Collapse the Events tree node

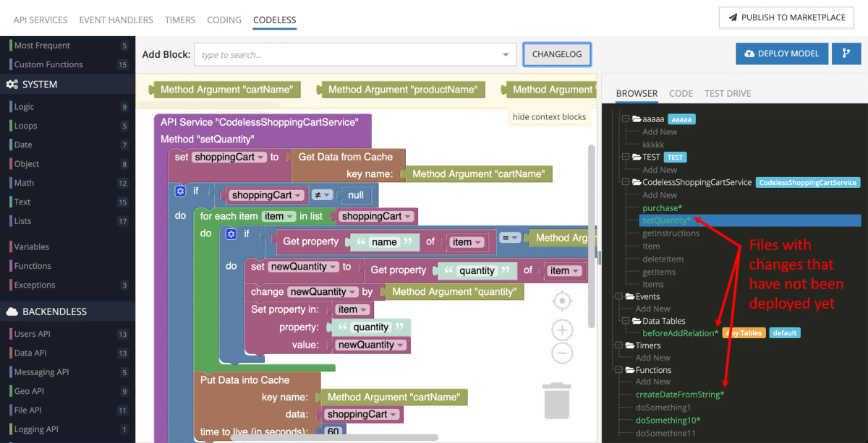618,296
